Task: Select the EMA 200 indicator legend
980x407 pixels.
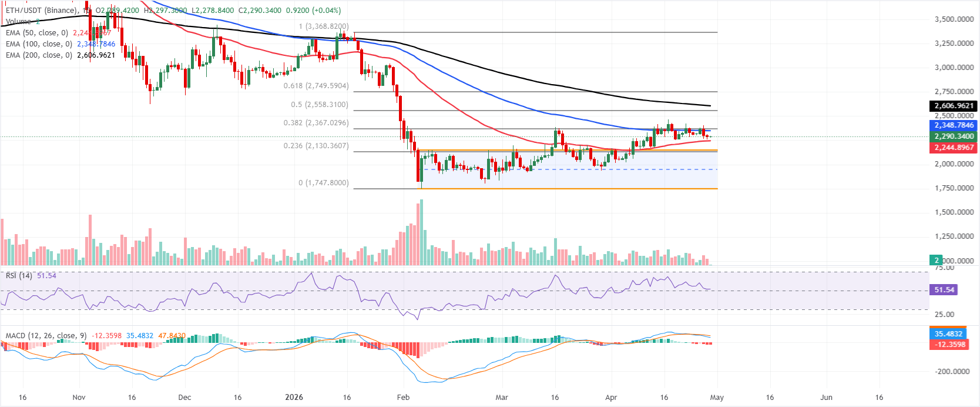Action: coord(39,55)
